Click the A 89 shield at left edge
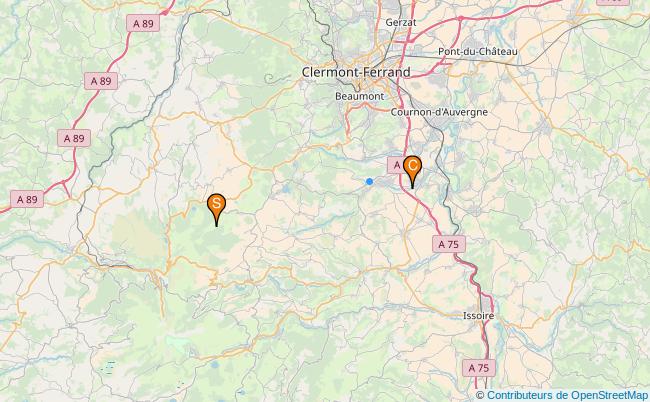 pyautogui.click(x=27, y=199)
